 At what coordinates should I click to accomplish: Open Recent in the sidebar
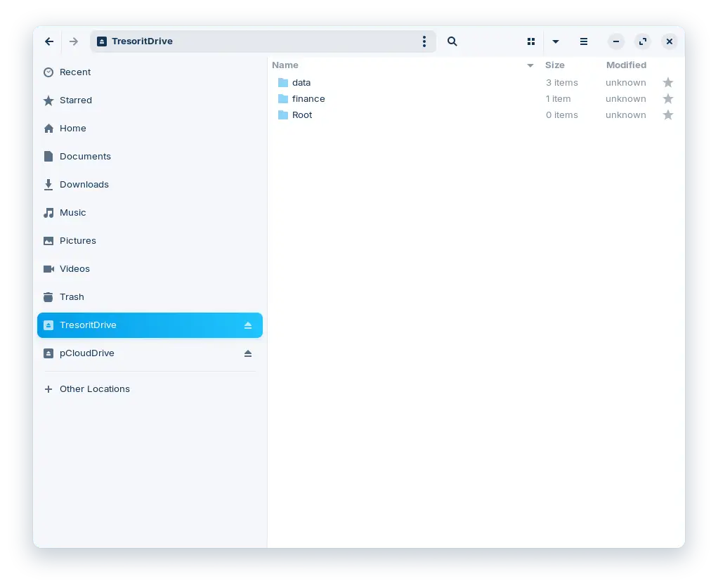pos(150,72)
